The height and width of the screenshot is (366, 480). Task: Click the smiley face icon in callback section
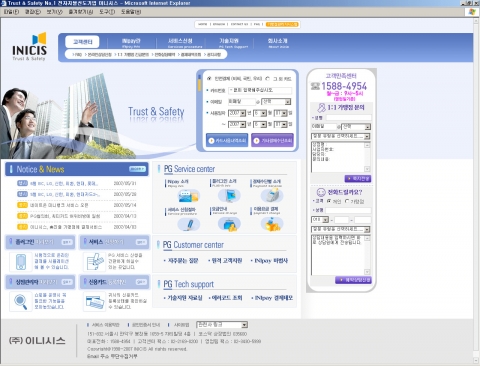pos(321,192)
